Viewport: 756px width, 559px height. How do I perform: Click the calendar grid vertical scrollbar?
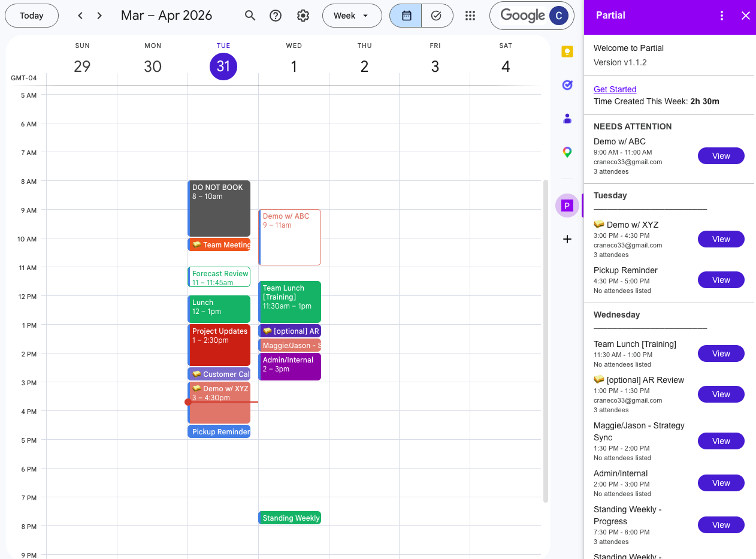click(x=545, y=341)
